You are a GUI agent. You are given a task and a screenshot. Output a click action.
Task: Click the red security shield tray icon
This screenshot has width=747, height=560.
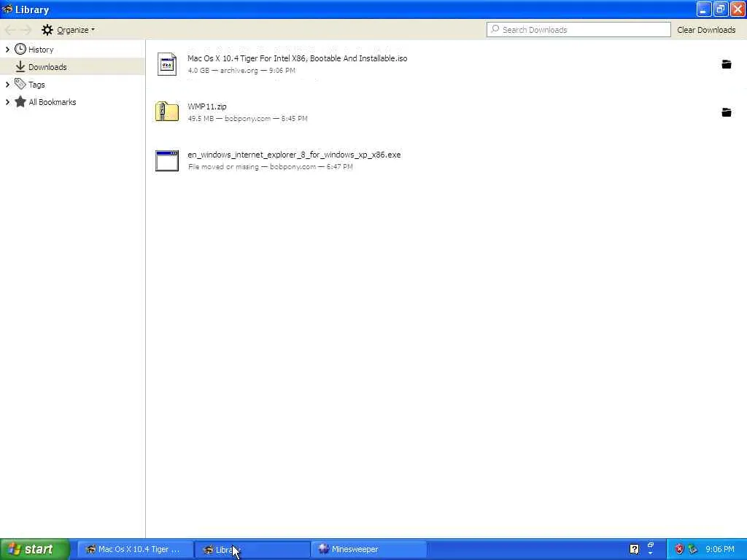click(679, 549)
